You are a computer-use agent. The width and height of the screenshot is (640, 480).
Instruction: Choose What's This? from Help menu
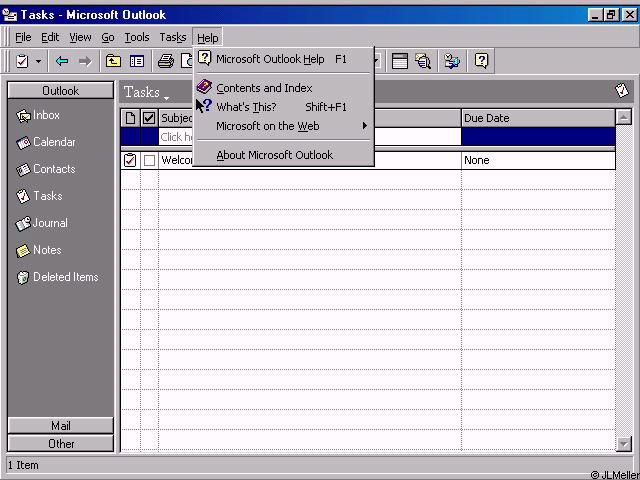coord(283,107)
